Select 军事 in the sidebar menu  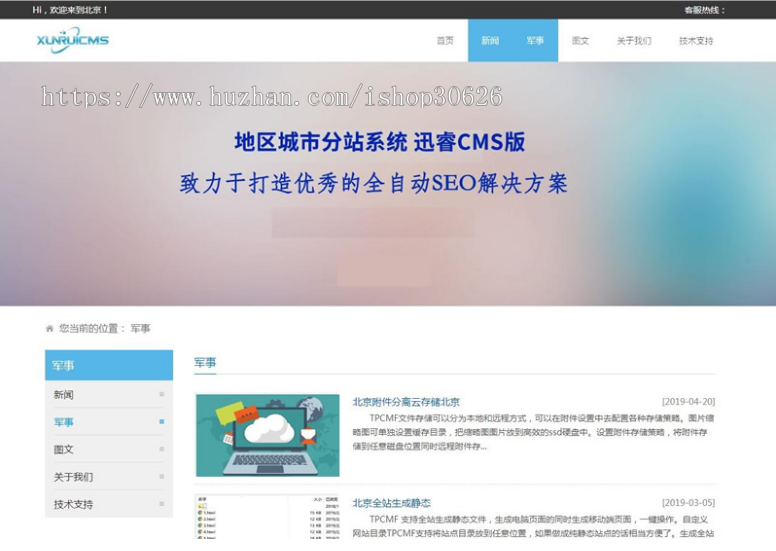point(63,422)
